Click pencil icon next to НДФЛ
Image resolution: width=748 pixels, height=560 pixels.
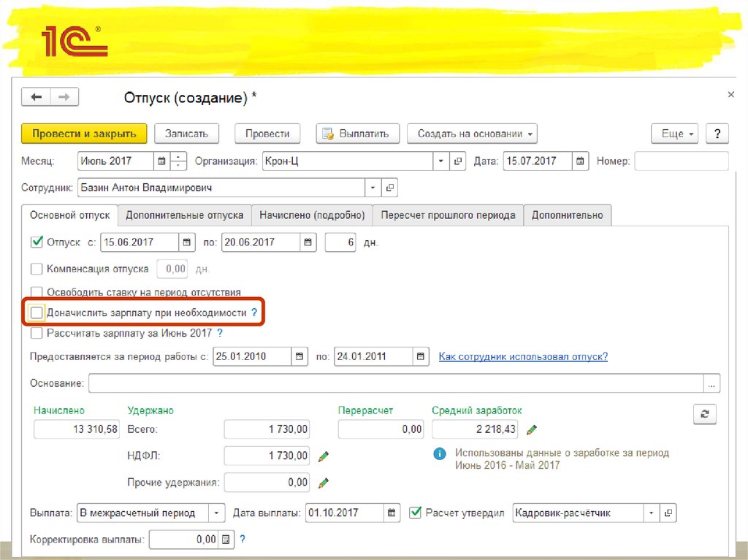[324, 456]
